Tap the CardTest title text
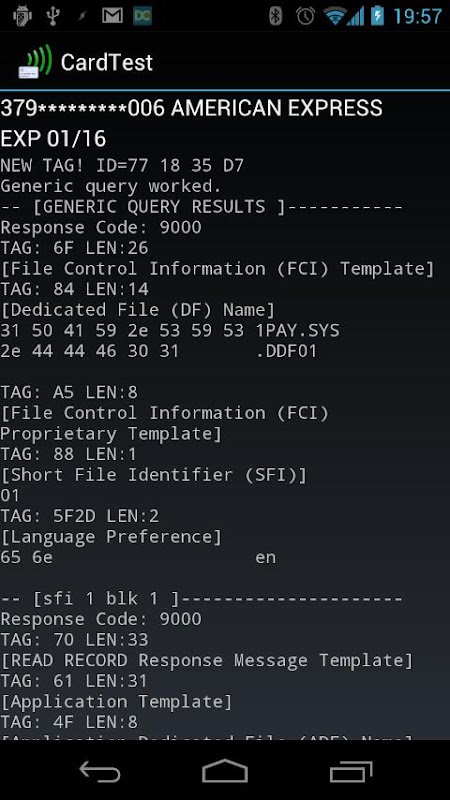 pos(107,62)
